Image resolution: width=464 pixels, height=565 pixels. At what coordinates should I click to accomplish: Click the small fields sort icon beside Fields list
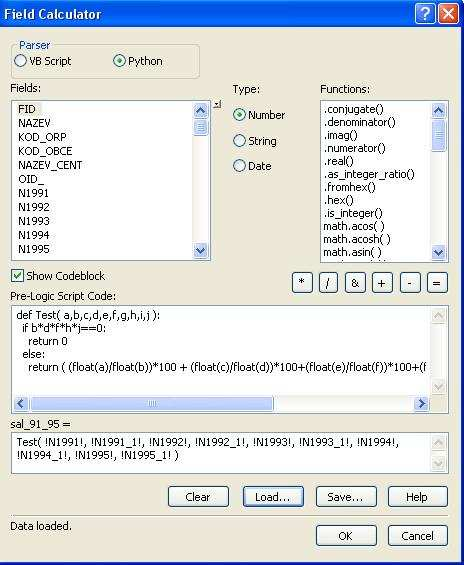pos(217,105)
